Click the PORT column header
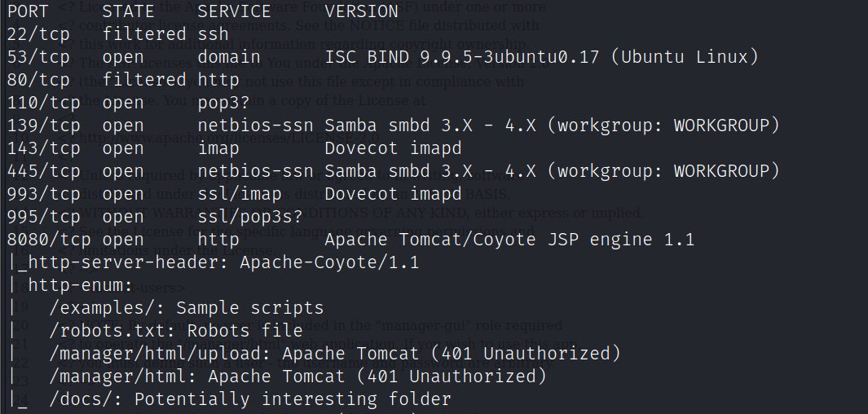The width and height of the screenshot is (868, 414). click(27, 11)
